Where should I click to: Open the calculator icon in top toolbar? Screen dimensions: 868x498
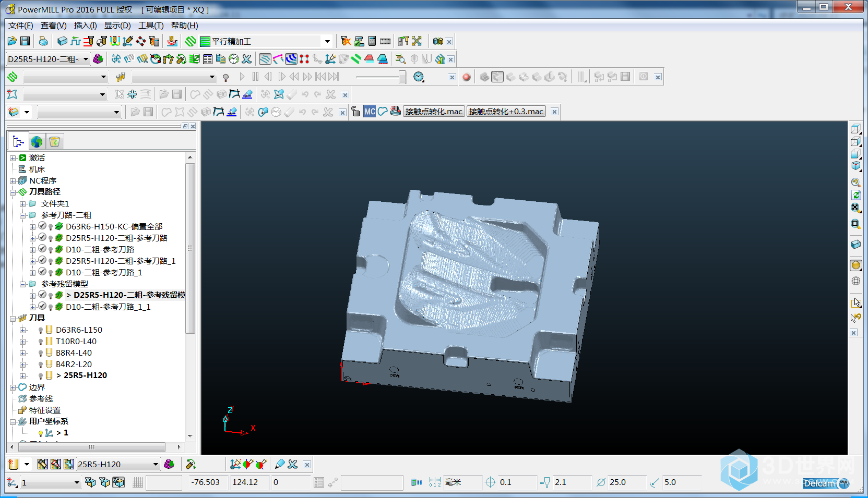pyautogui.click(x=372, y=41)
